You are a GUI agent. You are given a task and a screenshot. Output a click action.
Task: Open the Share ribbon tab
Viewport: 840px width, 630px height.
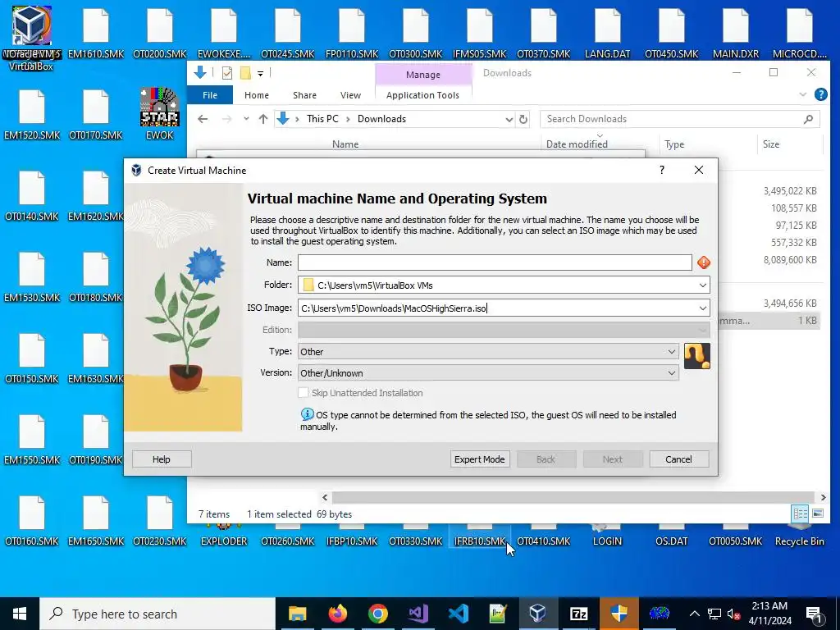pyautogui.click(x=304, y=95)
